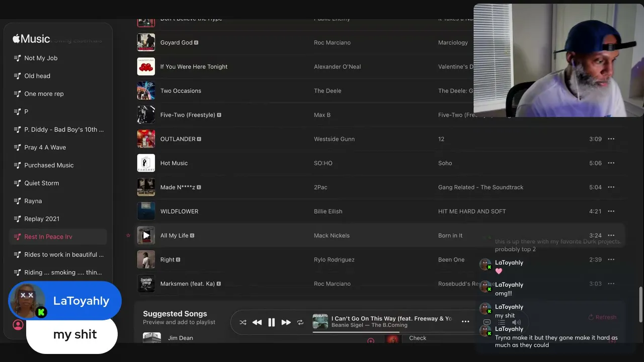644x362 pixels.
Task: Open album Gang Related - The Soundtrack
Action: click(480, 187)
